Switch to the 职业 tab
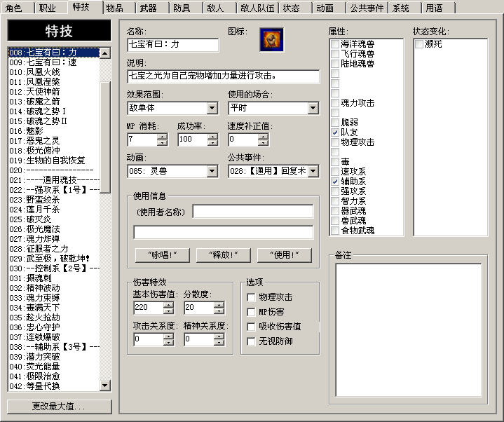The height and width of the screenshot is (422, 504). click(50, 8)
